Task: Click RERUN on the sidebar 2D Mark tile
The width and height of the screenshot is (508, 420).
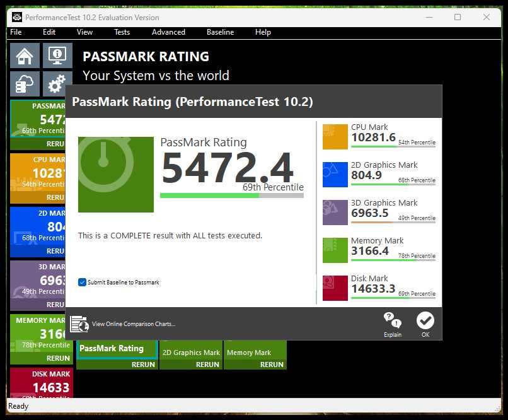Action: pos(55,251)
